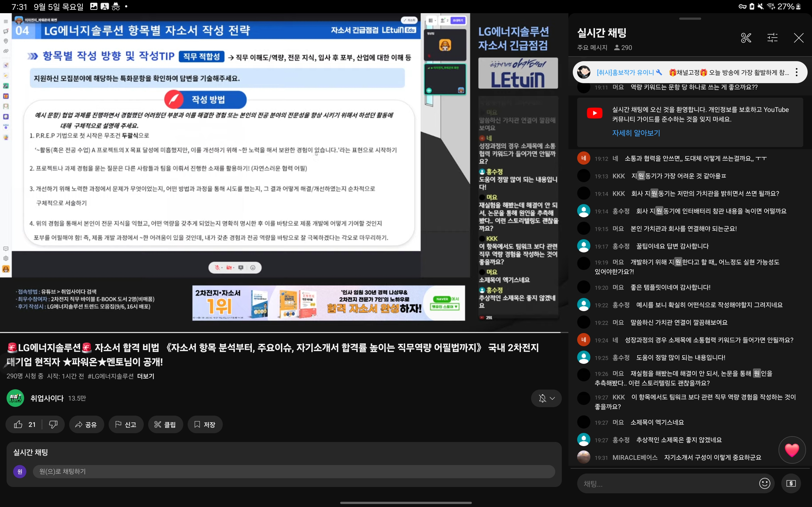
Task: Like the video with thumbs up
Action: tap(18, 424)
